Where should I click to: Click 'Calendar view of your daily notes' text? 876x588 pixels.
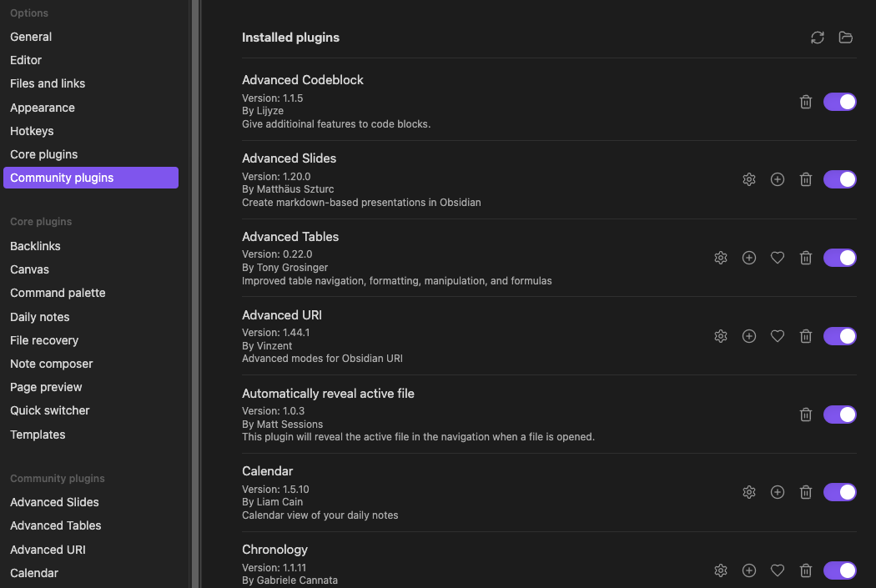(x=320, y=515)
